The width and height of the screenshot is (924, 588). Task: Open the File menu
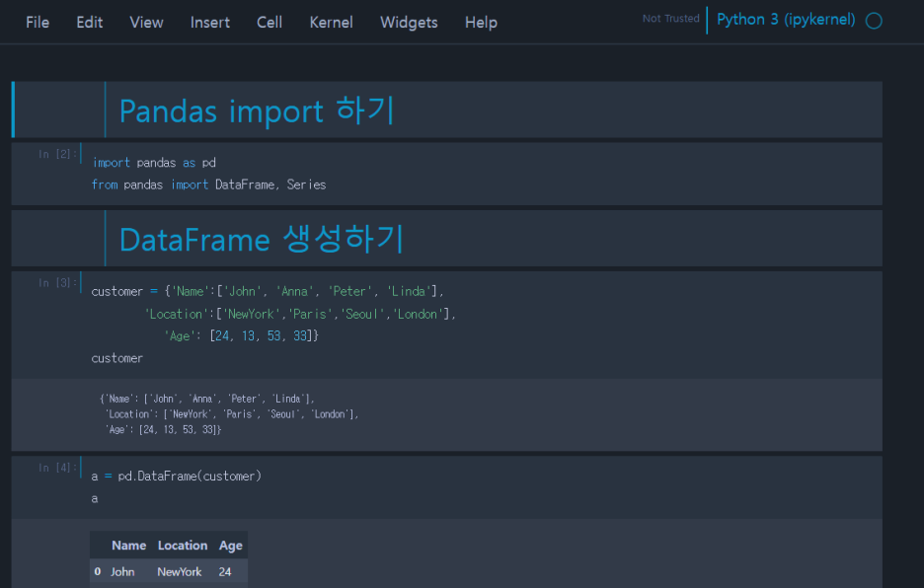[38, 23]
